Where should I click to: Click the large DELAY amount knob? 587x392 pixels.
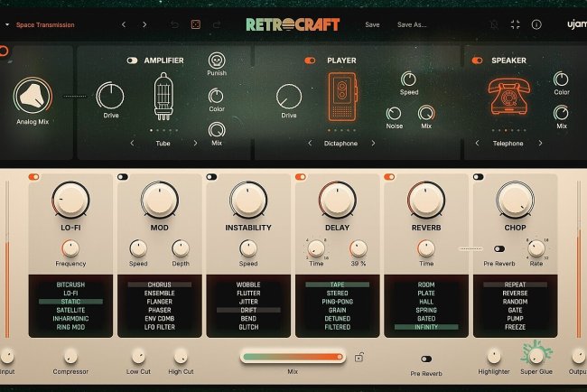[338, 200]
